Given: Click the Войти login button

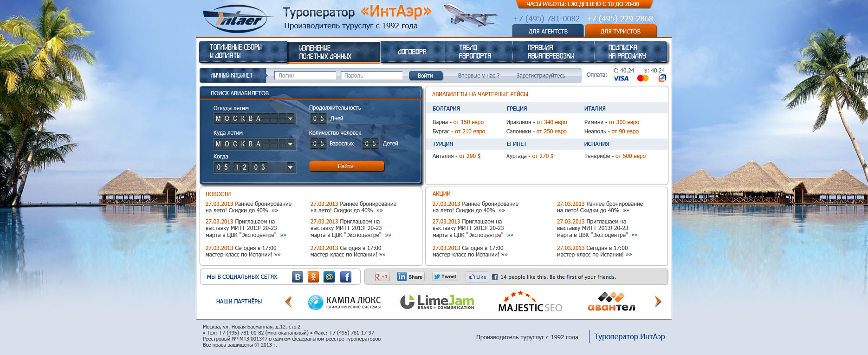Looking at the screenshot, I should coord(425,76).
